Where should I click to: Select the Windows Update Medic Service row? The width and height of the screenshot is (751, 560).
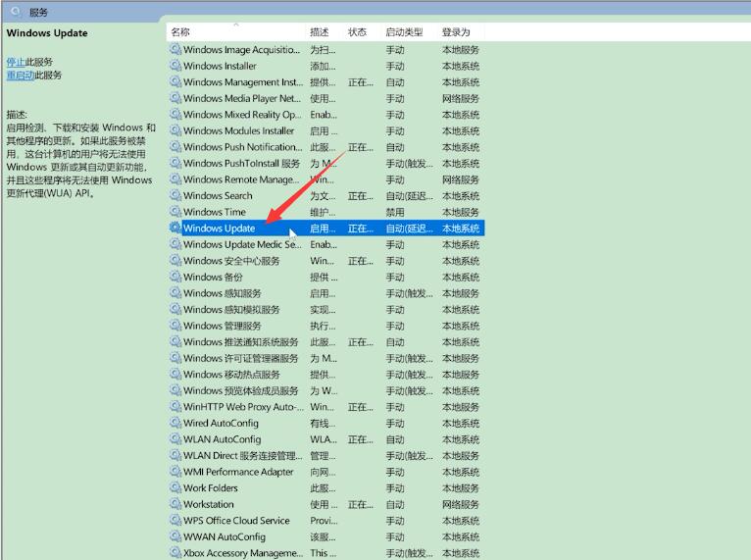pyautogui.click(x=242, y=245)
